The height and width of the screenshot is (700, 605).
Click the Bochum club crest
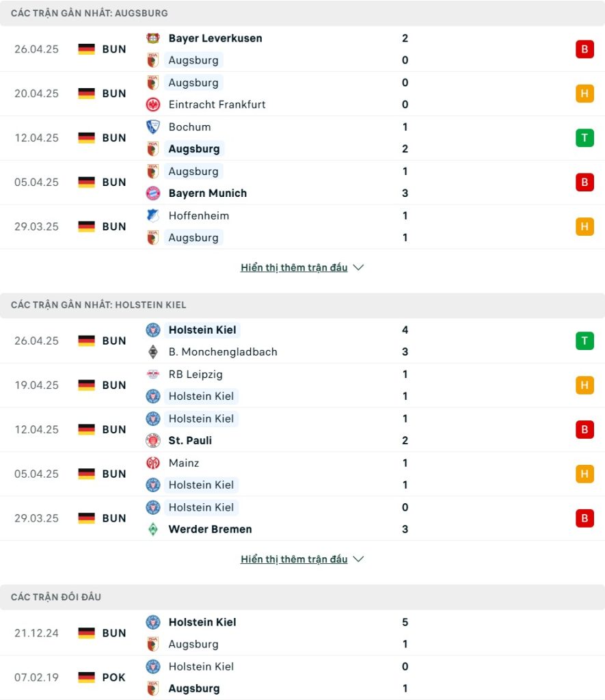[x=152, y=127]
